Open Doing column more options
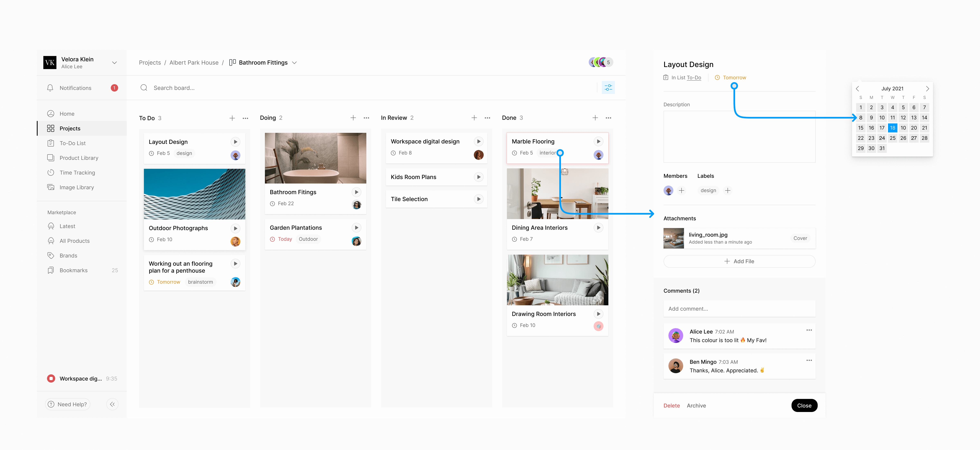 (x=366, y=118)
